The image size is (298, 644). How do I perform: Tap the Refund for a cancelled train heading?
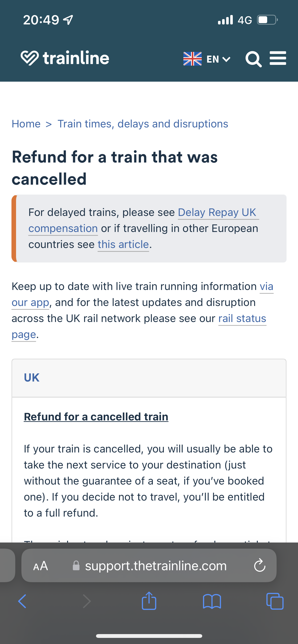coord(96,417)
